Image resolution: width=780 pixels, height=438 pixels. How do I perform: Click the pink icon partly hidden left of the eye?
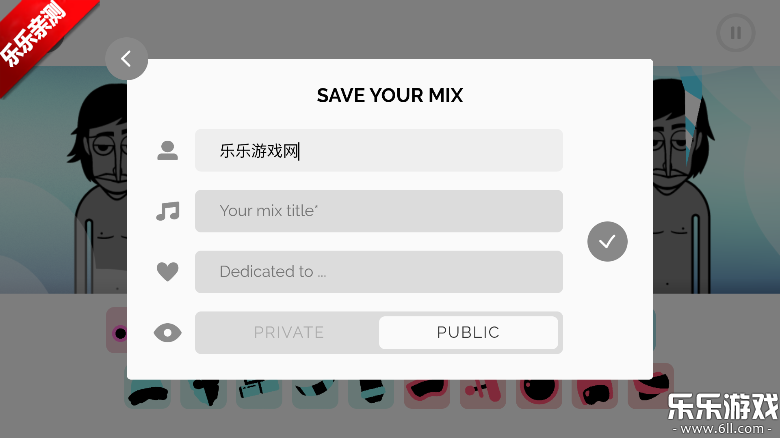(116, 332)
